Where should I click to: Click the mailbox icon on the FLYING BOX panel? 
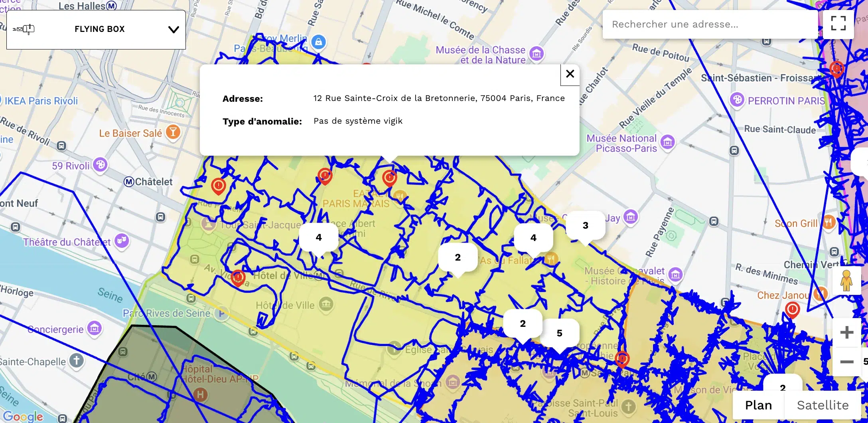[25, 29]
